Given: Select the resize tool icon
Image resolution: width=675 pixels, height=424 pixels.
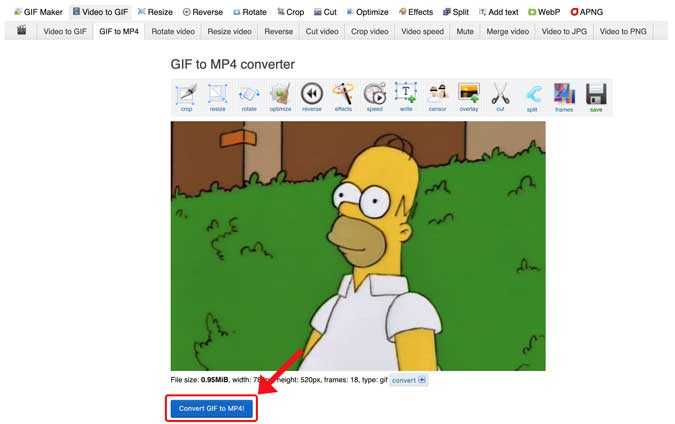Looking at the screenshot, I should tap(218, 97).
